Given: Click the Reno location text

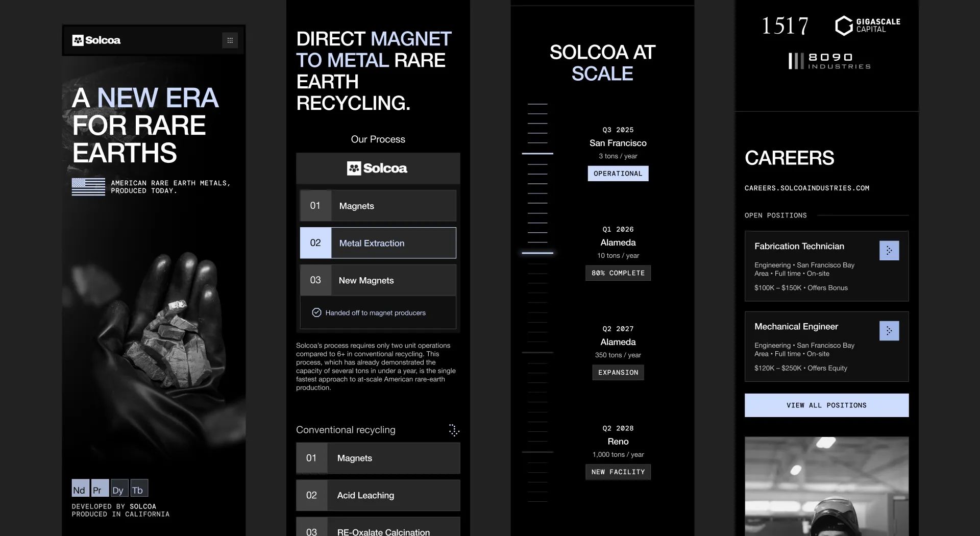Looking at the screenshot, I should click(x=618, y=442).
